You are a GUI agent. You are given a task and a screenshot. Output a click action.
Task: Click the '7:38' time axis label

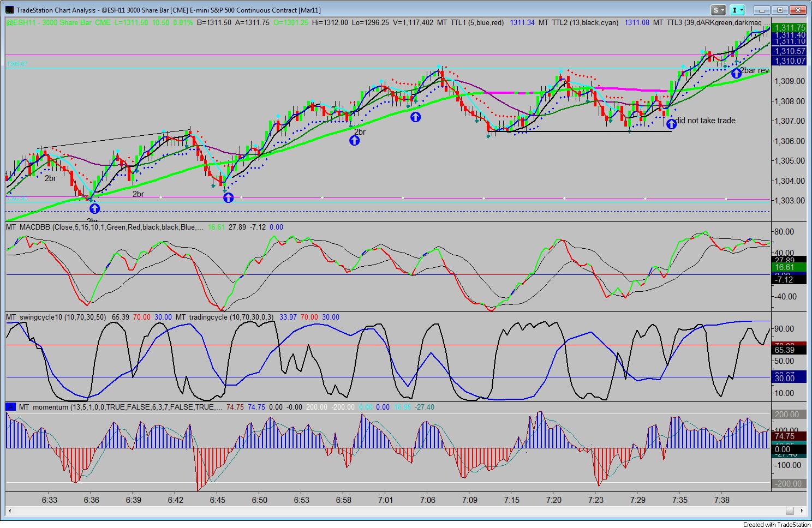(721, 500)
